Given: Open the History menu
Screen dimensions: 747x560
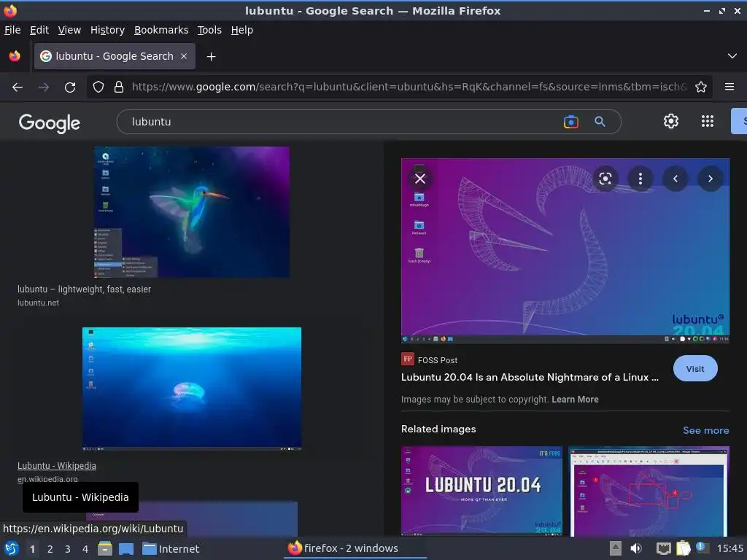Looking at the screenshot, I should 107,30.
